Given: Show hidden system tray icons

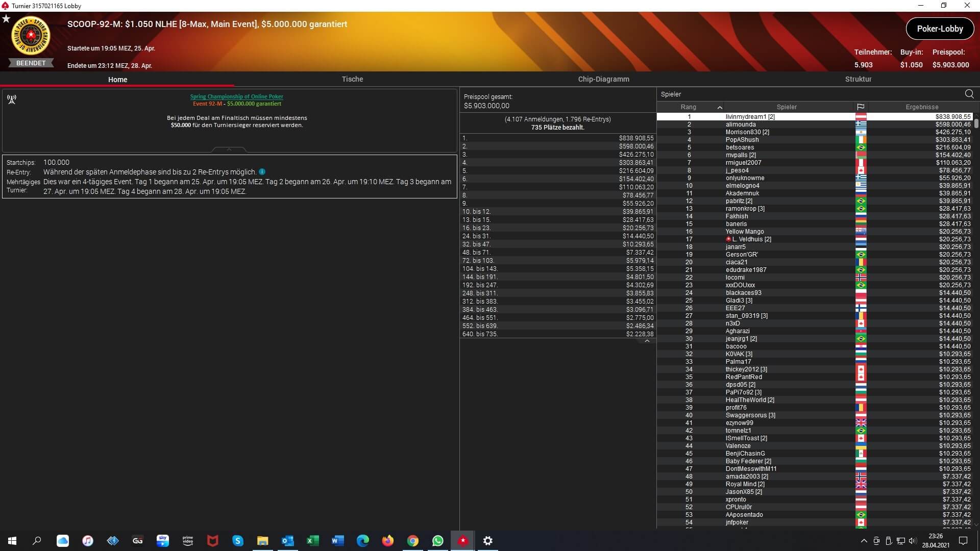Looking at the screenshot, I should pos(864,541).
